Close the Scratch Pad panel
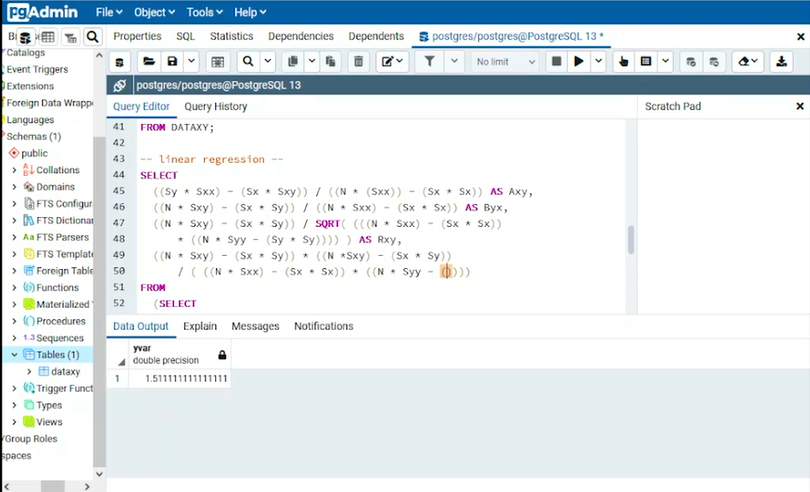Screen dimensions: 810x492 [800, 106]
